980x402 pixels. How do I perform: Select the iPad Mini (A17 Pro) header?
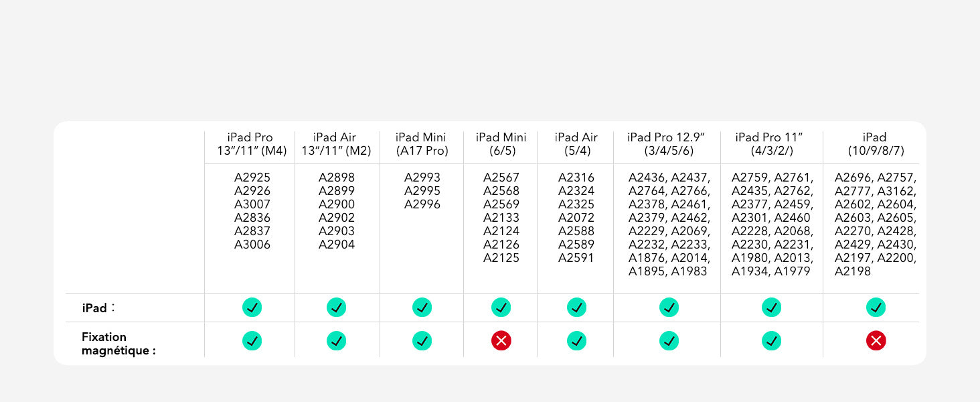[x=422, y=144]
